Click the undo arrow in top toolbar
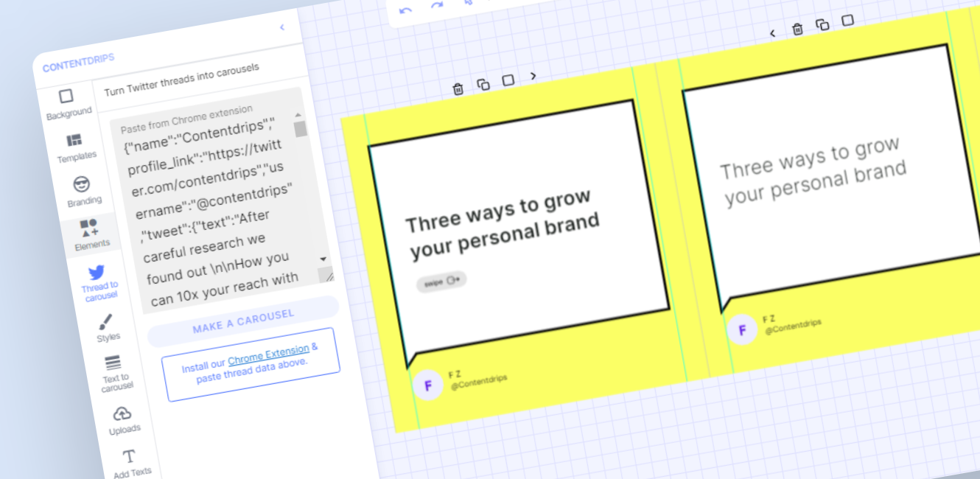980x479 pixels. point(405,10)
